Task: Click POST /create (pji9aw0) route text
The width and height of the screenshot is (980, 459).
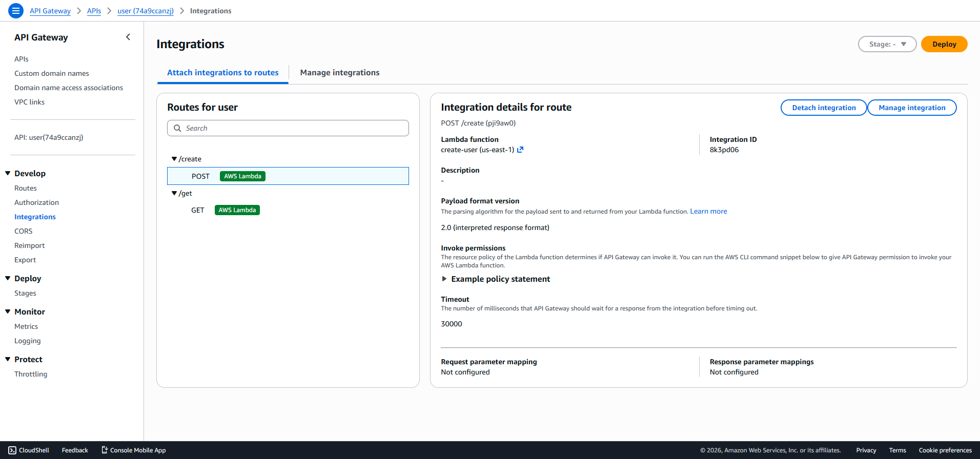Action: [478, 123]
